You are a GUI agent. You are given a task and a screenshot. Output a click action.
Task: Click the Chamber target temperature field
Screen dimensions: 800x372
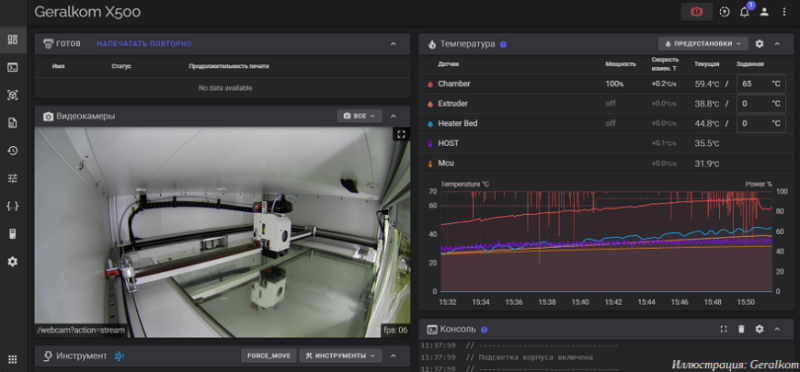click(761, 84)
